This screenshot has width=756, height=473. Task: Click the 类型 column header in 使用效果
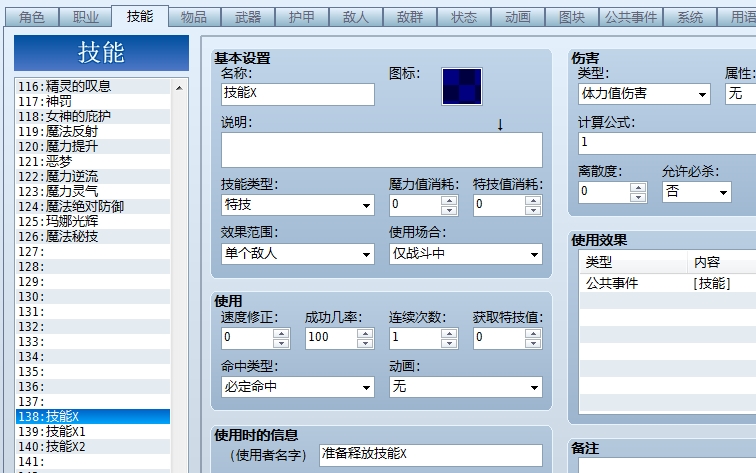tap(633, 262)
